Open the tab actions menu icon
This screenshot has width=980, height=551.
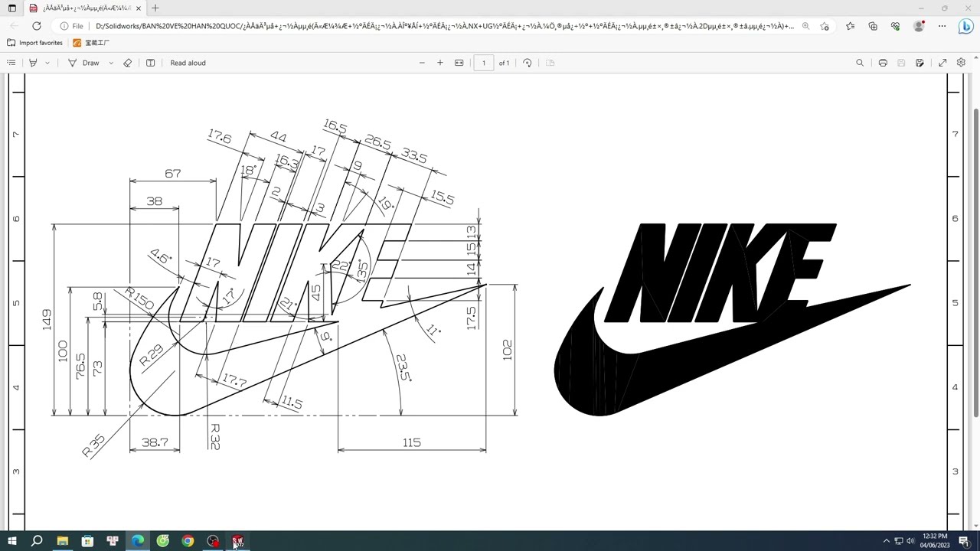12,8
